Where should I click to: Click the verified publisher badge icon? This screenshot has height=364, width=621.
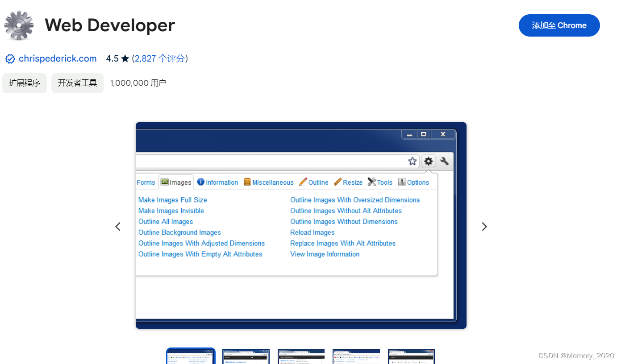[10, 59]
